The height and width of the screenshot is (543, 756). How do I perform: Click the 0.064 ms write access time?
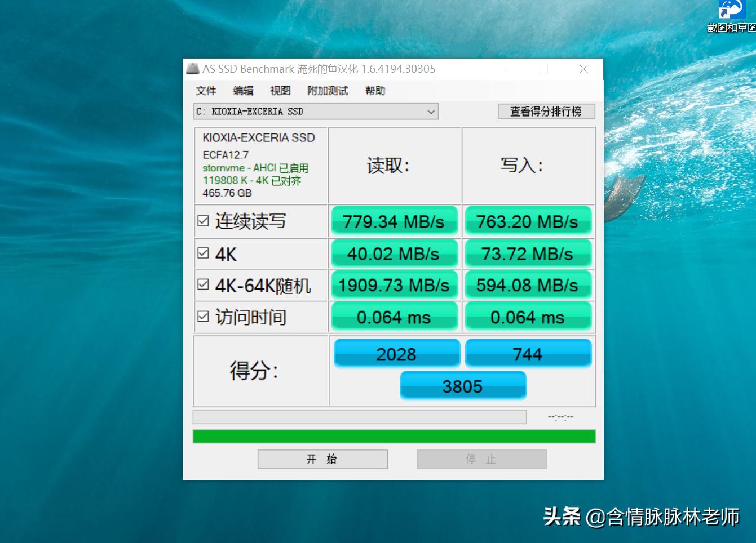click(528, 317)
